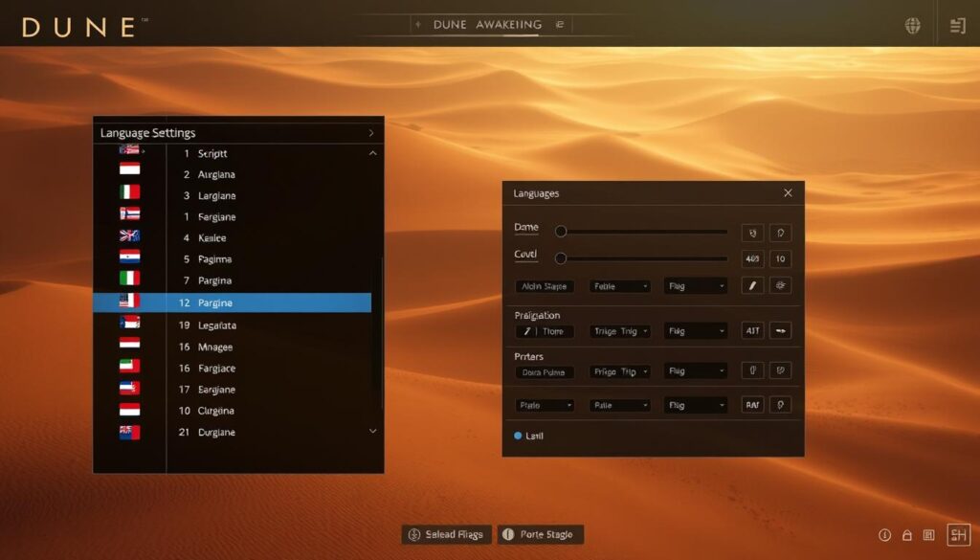Click the second icon button on Dame row
Viewport: 980px width, 560px height.
point(780,233)
